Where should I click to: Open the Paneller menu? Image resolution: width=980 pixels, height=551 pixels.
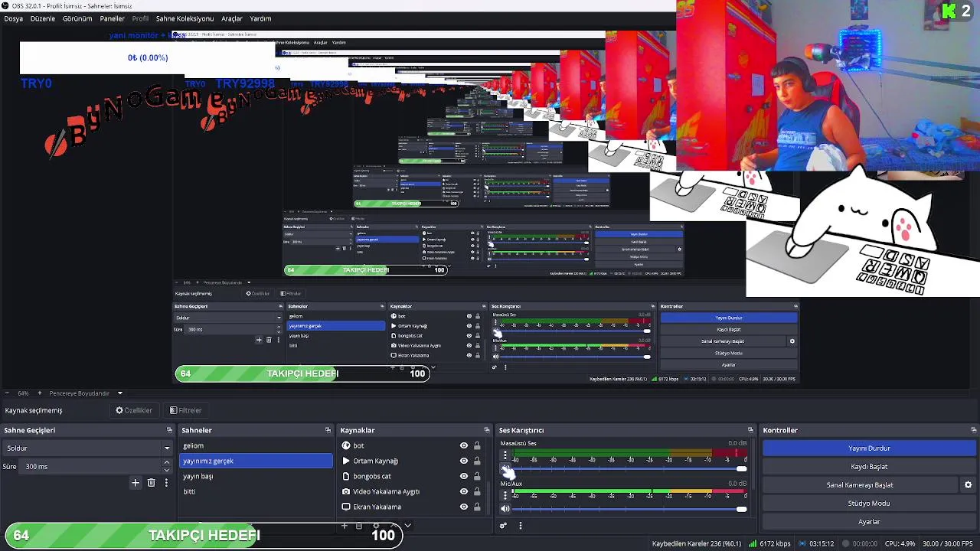click(112, 18)
